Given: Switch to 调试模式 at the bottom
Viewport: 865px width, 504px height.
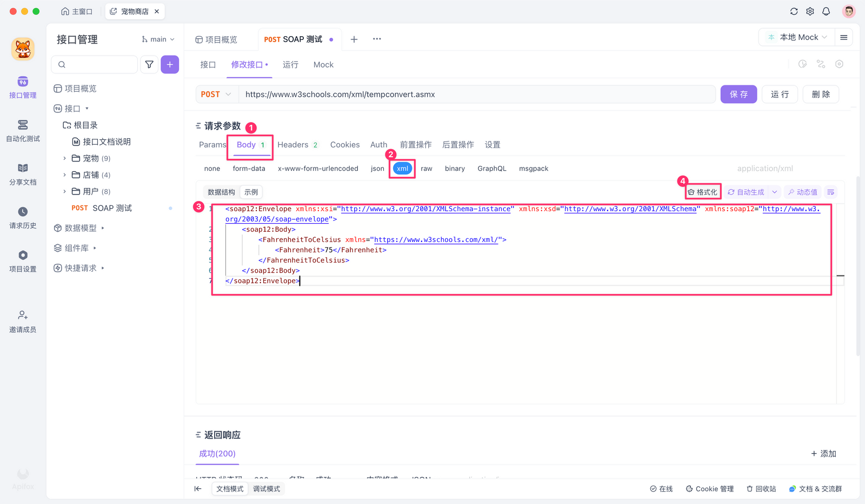Looking at the screenshot, I should 267,489.
